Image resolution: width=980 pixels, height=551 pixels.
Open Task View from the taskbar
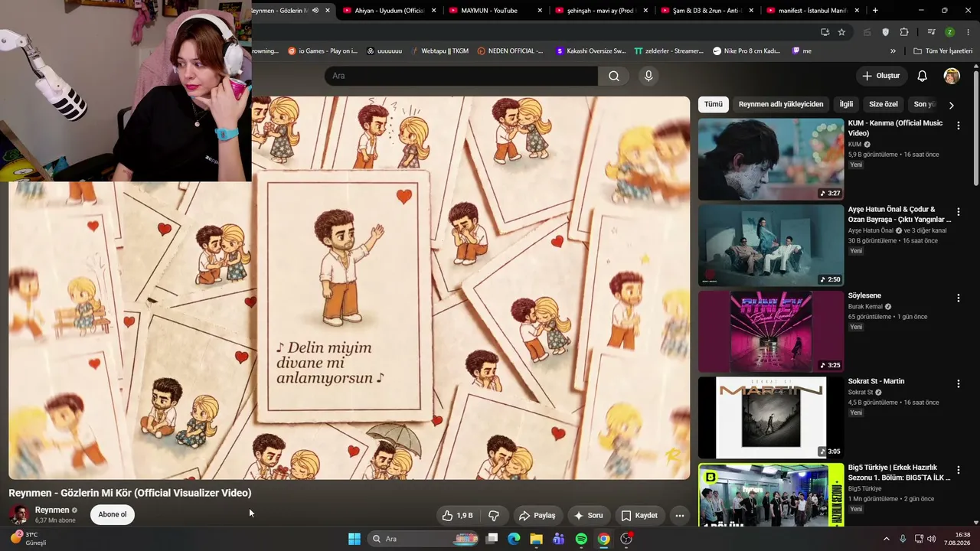492,539
